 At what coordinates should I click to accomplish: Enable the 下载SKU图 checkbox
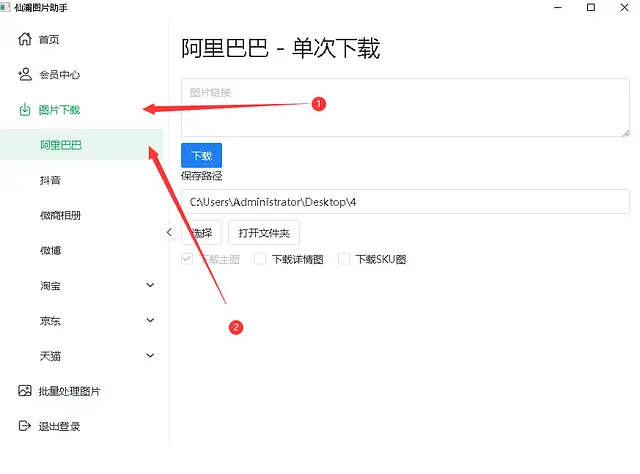click(344, 259)
